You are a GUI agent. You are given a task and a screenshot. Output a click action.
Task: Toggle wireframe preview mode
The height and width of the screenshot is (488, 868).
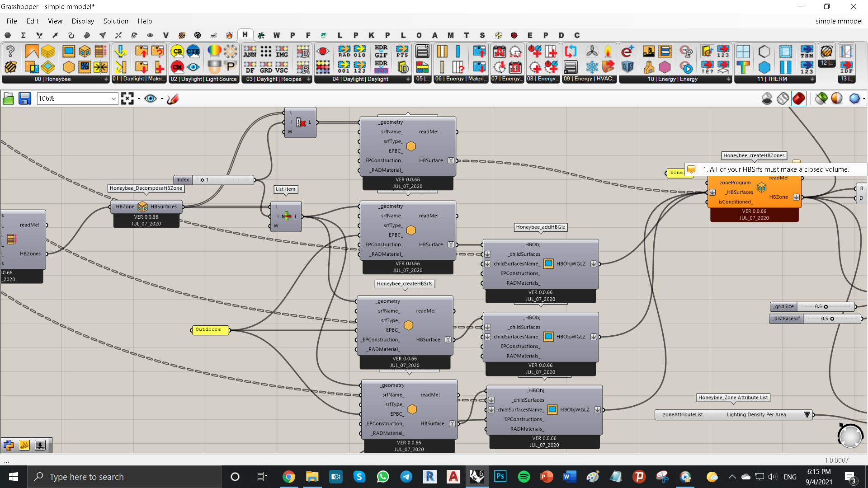(x=783, y=99)
